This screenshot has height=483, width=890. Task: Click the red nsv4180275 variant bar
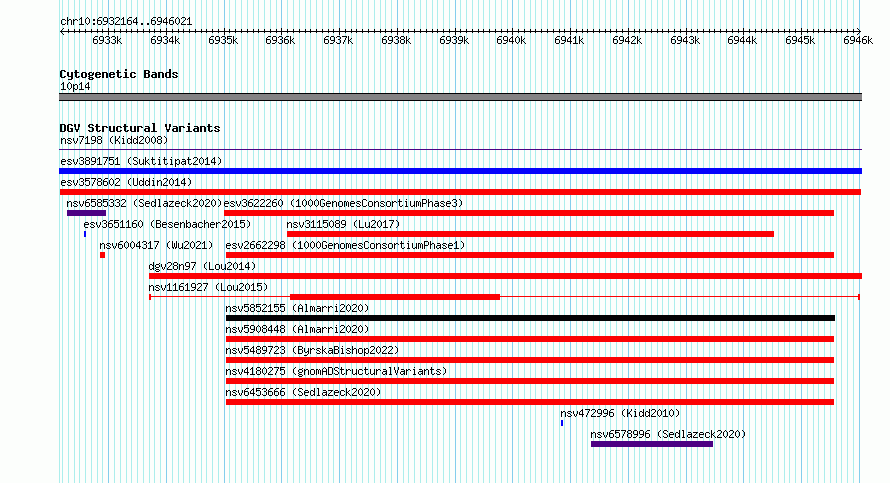point(530,381)
